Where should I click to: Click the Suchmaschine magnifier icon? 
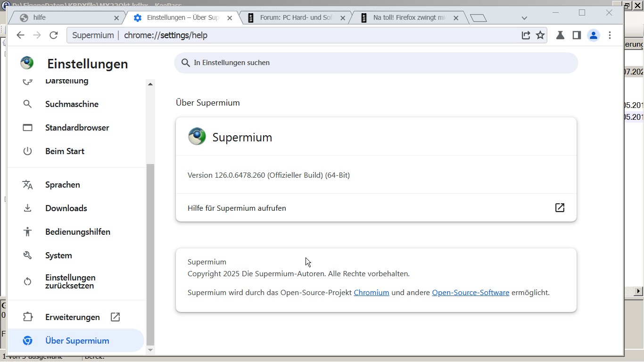click(x=27, y=104)
